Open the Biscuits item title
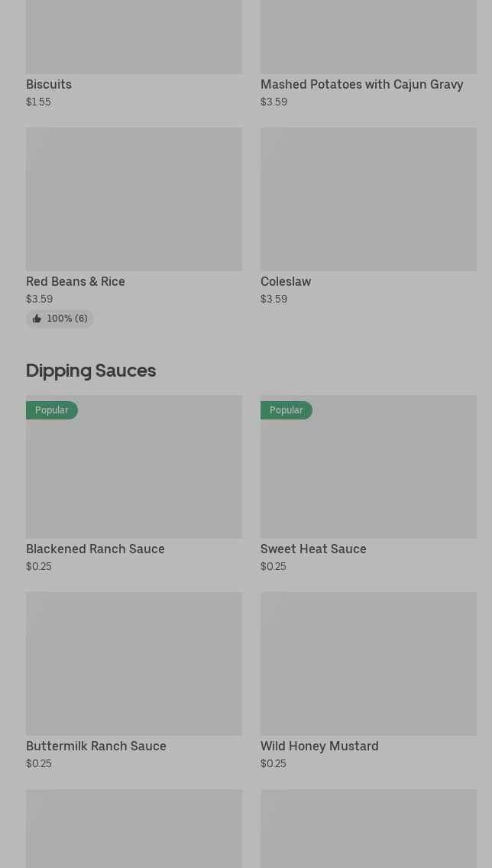 [49, 84]
